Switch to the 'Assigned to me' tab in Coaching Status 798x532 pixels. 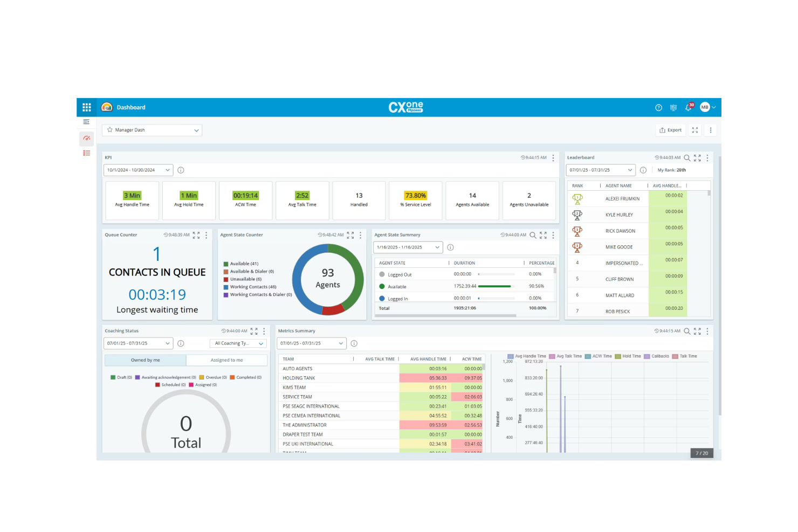(226, 360)
